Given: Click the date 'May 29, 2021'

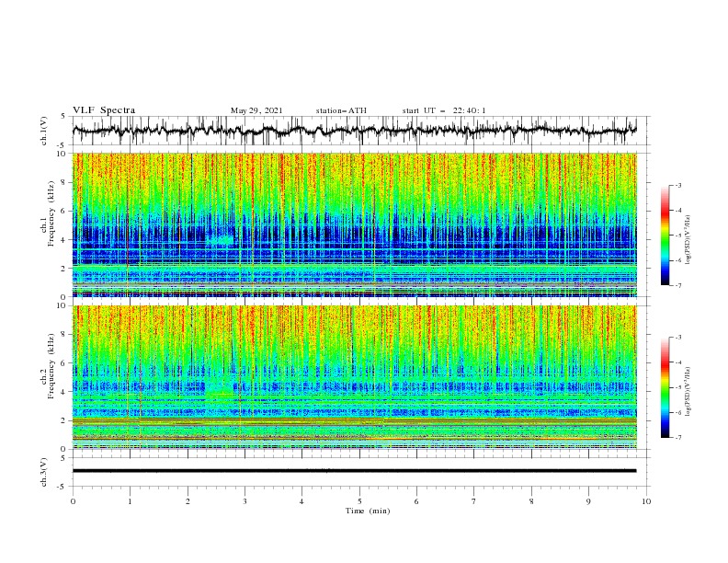Looking at the screenshot, I should [256, 110].
